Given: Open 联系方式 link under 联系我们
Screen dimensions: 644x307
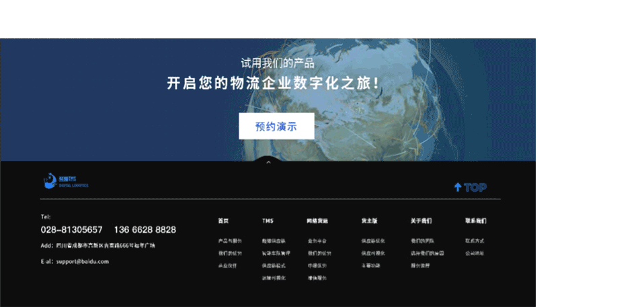Looking at the screenshot, I should click(475, 241).
